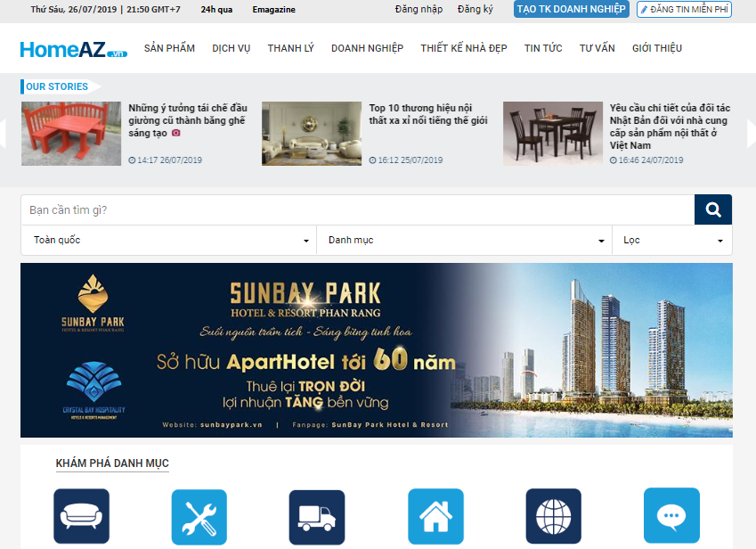Click the HomeAZ.vn logo
This screenshot has width=756, height=549.
73,49
